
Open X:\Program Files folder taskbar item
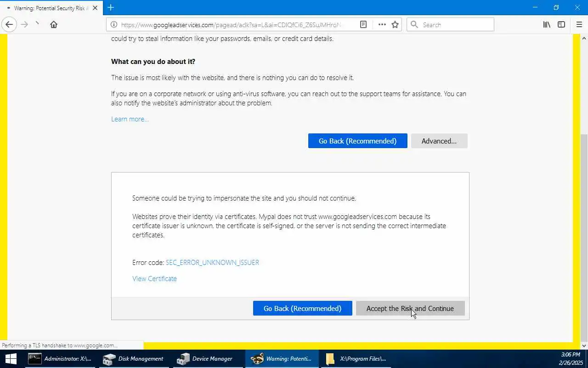coord(356,359)
